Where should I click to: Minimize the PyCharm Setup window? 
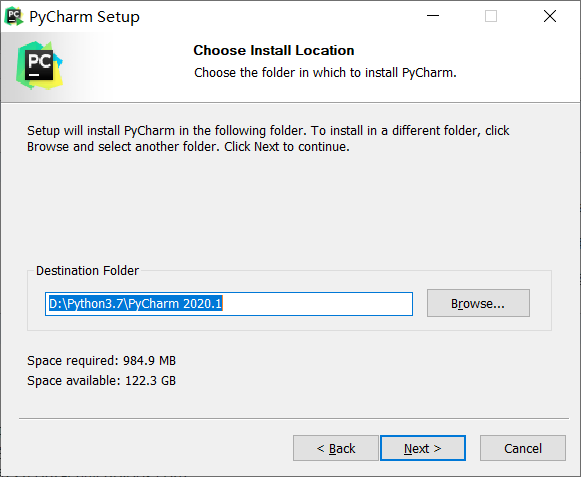pos(432,16)
